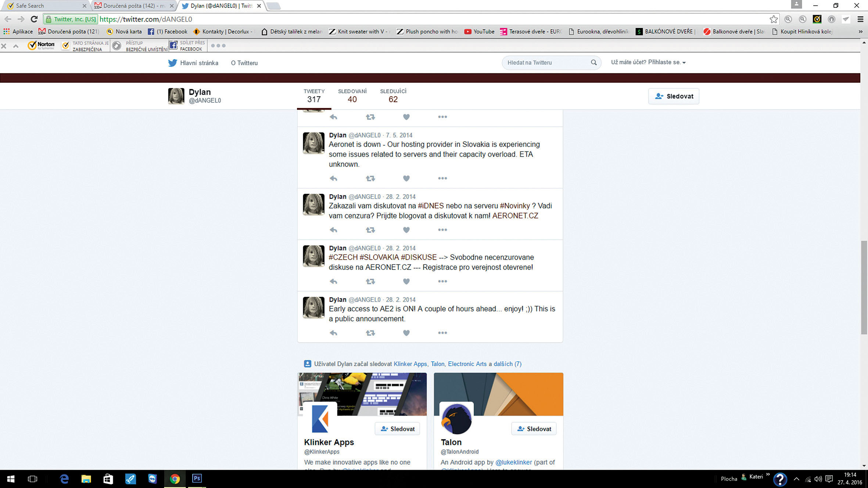Click the Norton by Symantec logo
Viewport: 868px width, 488px height.
[x=42, y=45]
